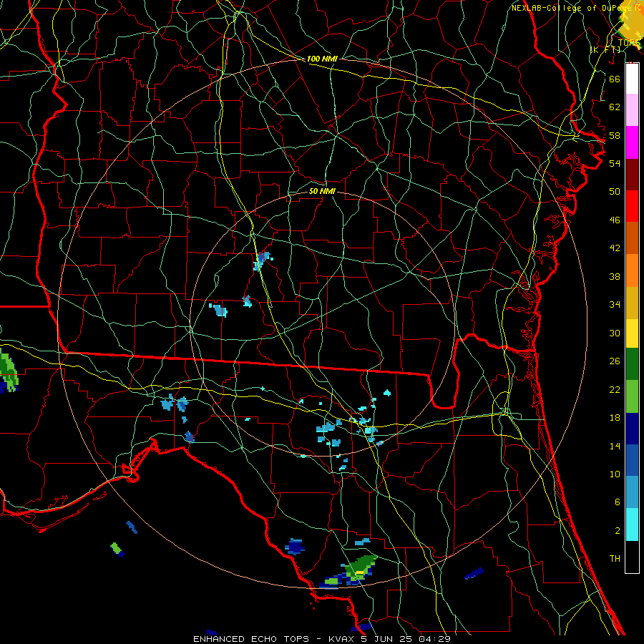
Task: Select the "34" scale label
Action: click(615, 305)
